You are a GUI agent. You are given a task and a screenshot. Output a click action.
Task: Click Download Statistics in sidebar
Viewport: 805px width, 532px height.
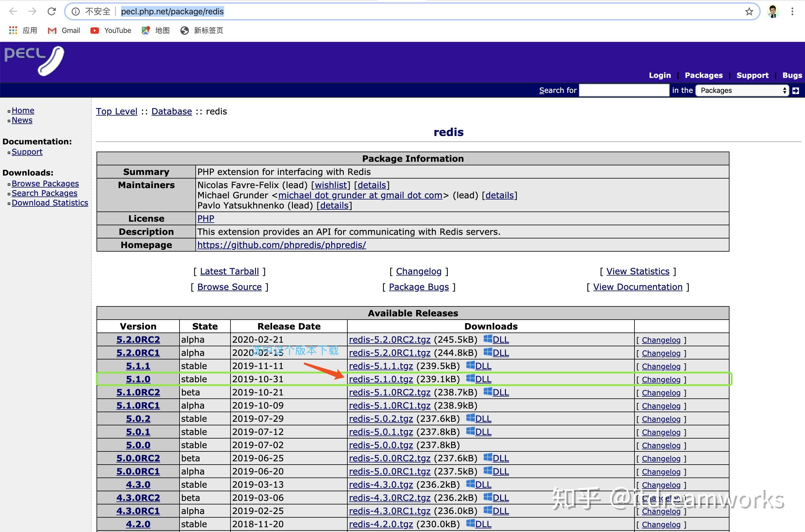point(49,202)
